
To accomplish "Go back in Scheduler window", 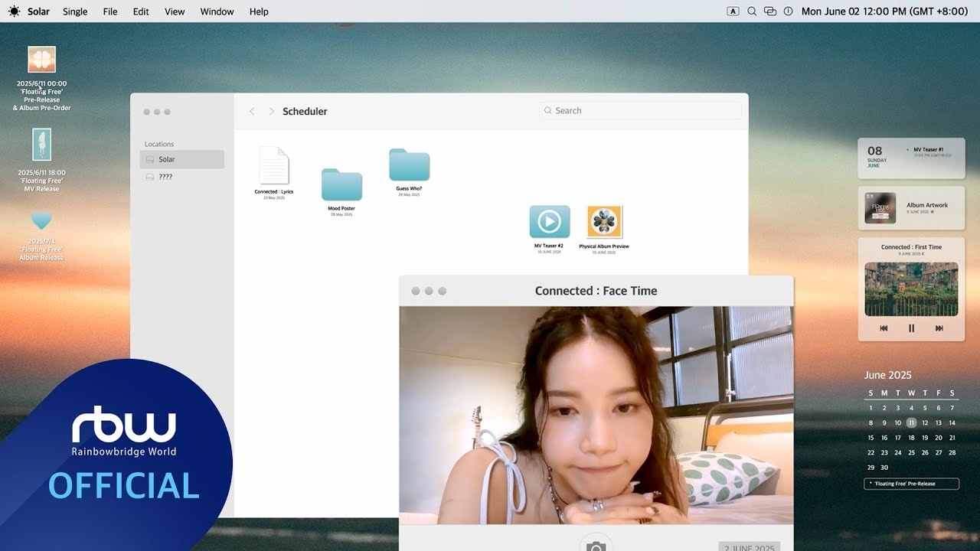I will (252, 111).
